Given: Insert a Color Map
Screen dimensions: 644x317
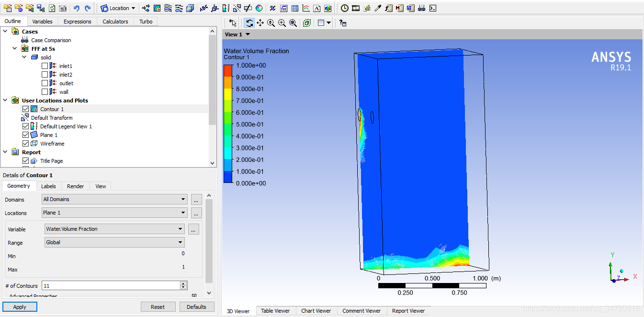Looking at the screenshot, I should point(259,8).
